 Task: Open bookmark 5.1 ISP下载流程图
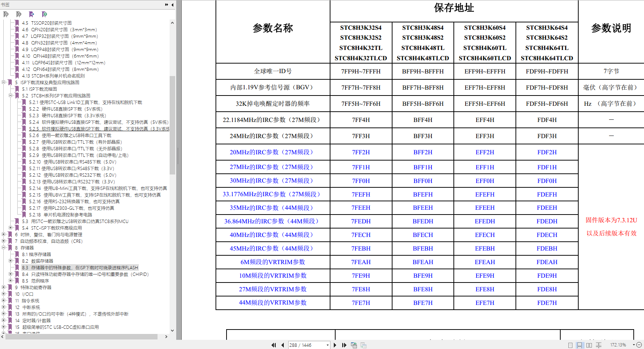click(39, 89)
